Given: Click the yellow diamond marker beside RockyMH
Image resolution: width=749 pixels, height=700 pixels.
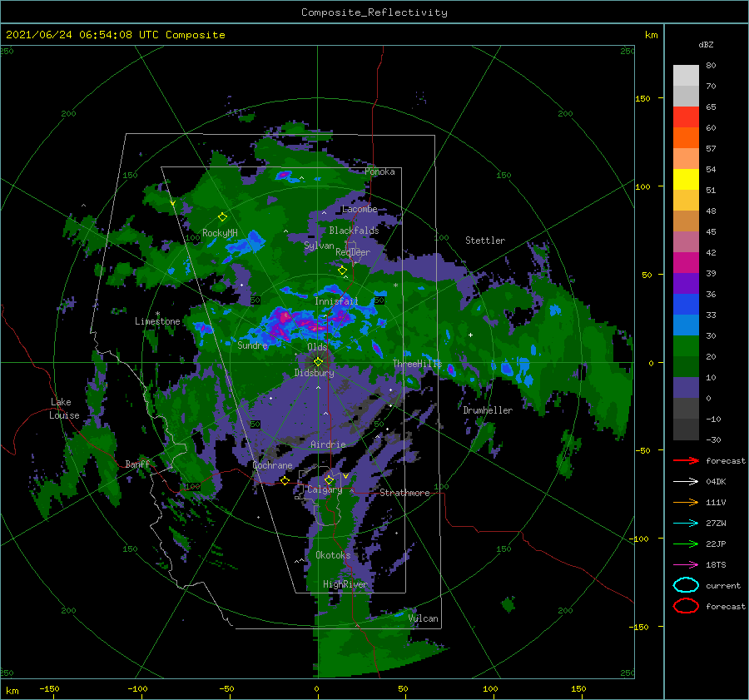Looking at the screenshot, I should pos(222,217).
